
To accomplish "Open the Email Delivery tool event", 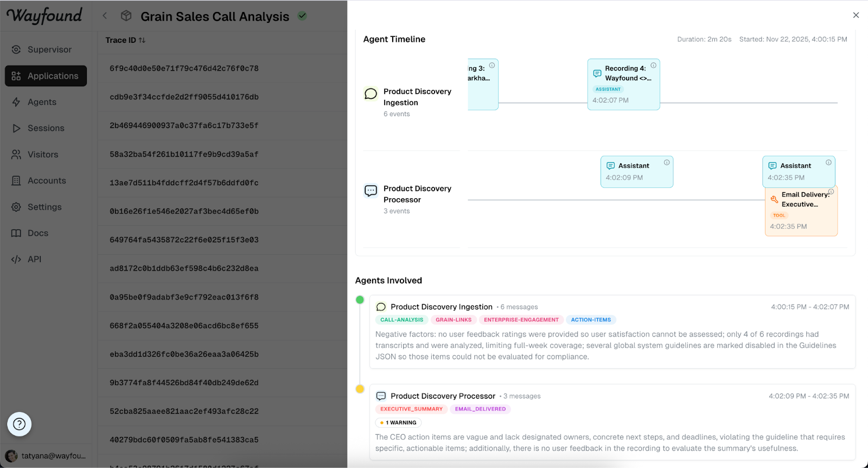I will pyautogui.click(x=801, y=212).
